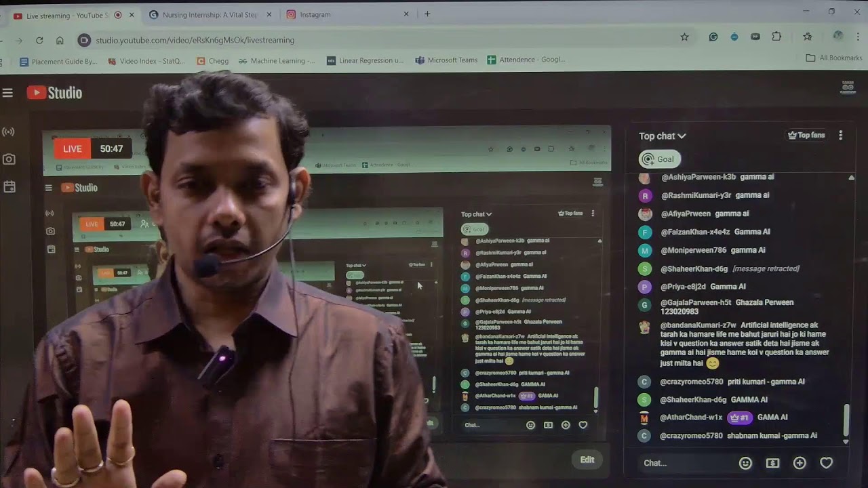Click the main chat scrollbar thumb
The width and height of the screenshot is (868, 488).
[x=846, y=420]
